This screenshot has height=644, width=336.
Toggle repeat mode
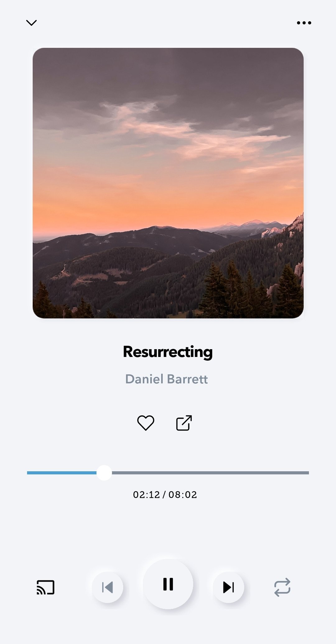click(x=282, y=587)
